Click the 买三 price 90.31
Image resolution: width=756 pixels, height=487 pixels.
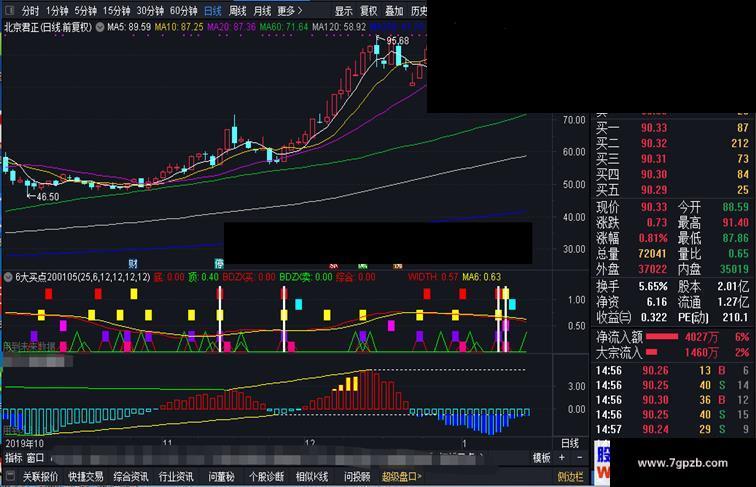pos(654,159)
